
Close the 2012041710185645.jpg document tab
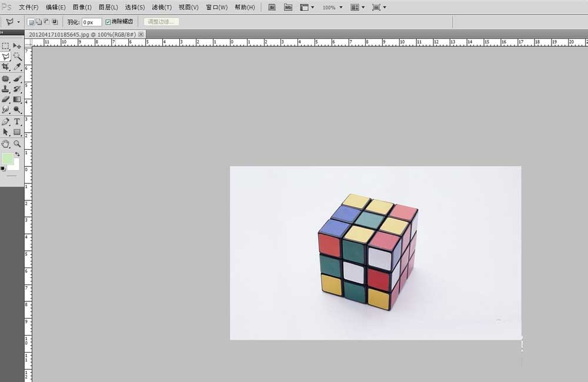pos(141,35)
